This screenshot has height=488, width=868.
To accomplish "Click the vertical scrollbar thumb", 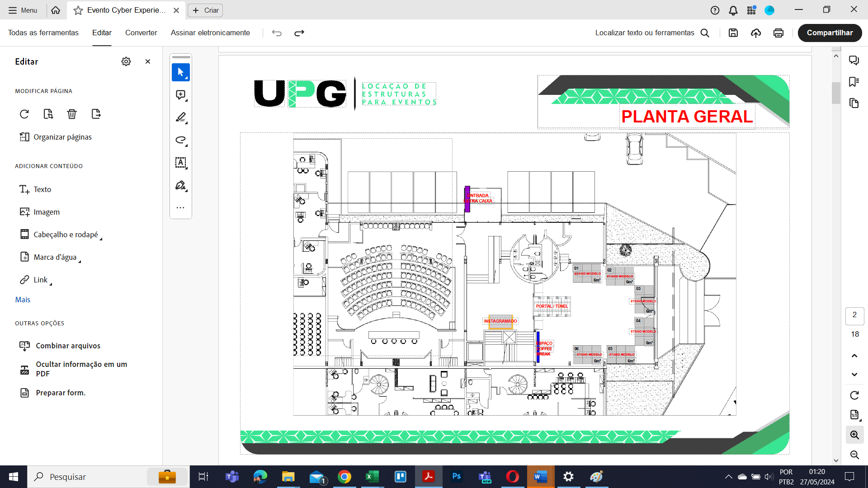I will coord(836,93).
